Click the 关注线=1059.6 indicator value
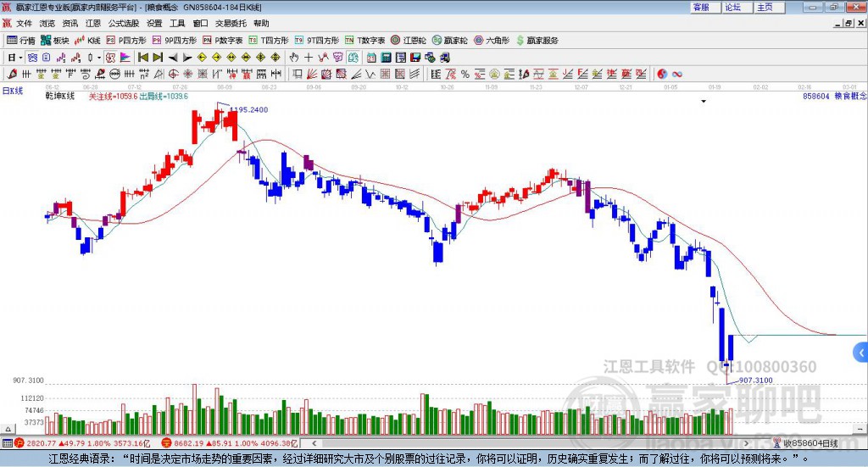868x467 pixels. coord(113,97)
